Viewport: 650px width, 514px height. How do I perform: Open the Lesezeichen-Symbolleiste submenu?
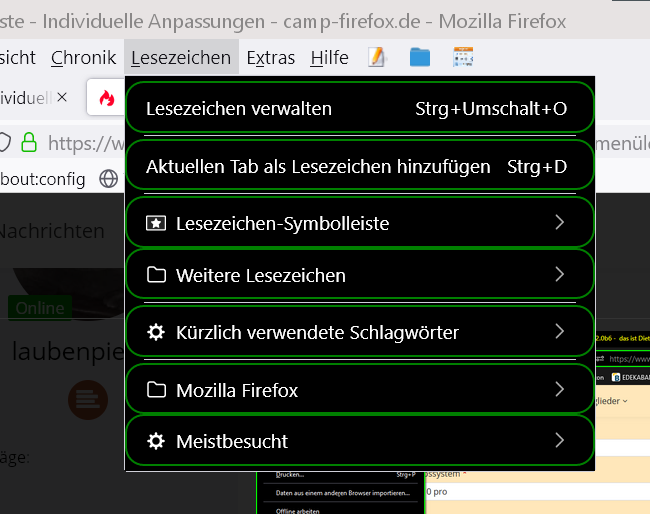click(360, 223)
